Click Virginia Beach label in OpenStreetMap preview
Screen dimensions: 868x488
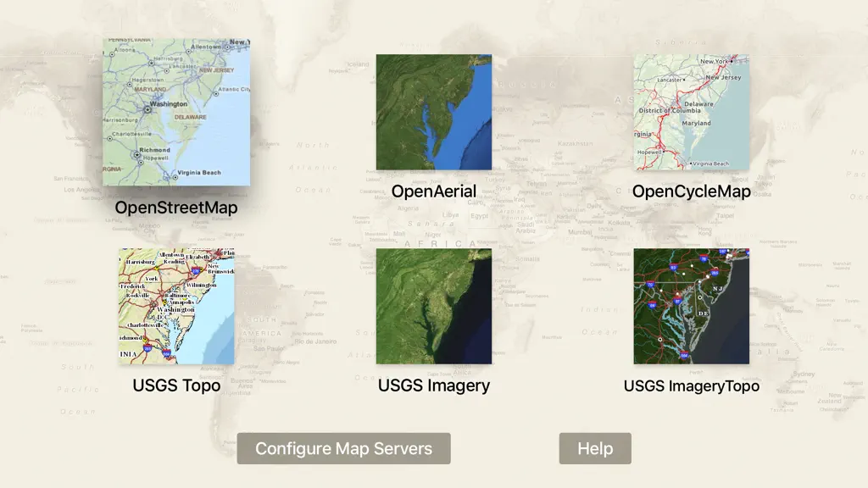tap(198, 173)
